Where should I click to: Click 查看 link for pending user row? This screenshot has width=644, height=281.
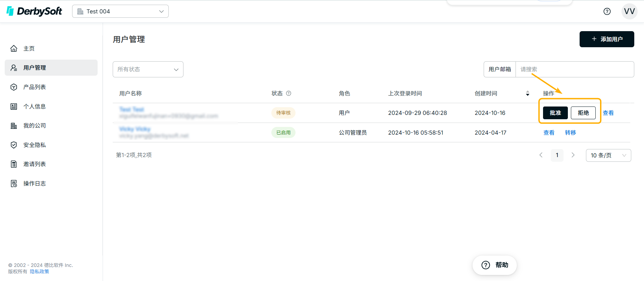pyautogui.click(x=608, y=113)
